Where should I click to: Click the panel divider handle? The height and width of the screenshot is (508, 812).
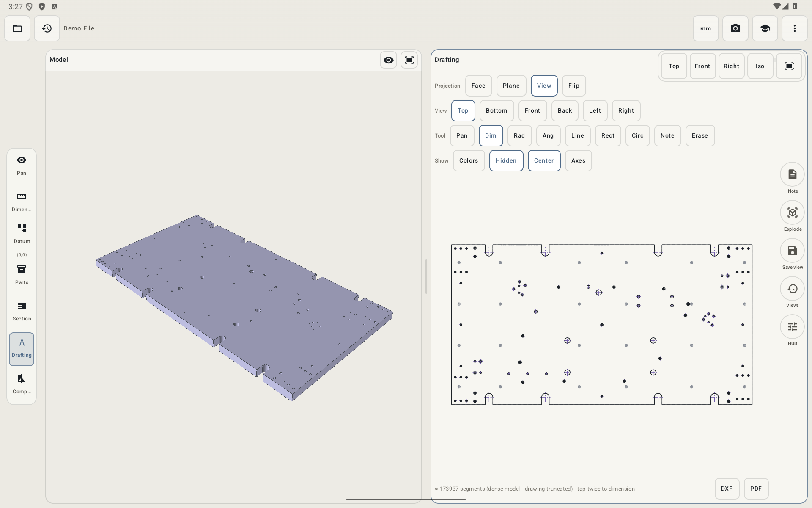click(426, 276)
